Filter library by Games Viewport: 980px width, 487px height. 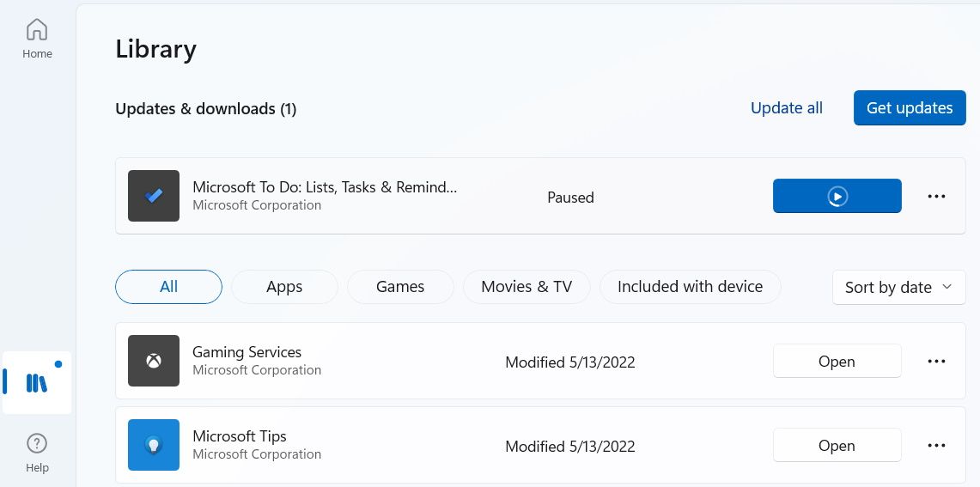(400, 287)
